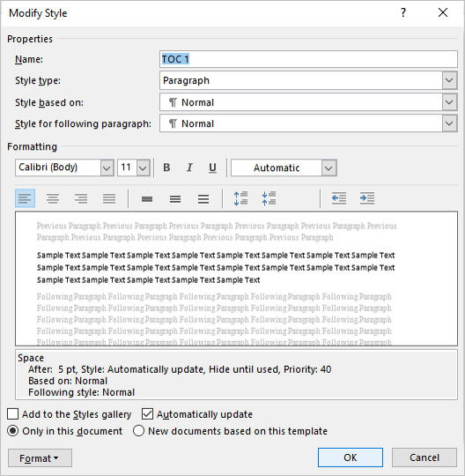
Task: Select New documents based on this template
Action: (x=138, y=431)
